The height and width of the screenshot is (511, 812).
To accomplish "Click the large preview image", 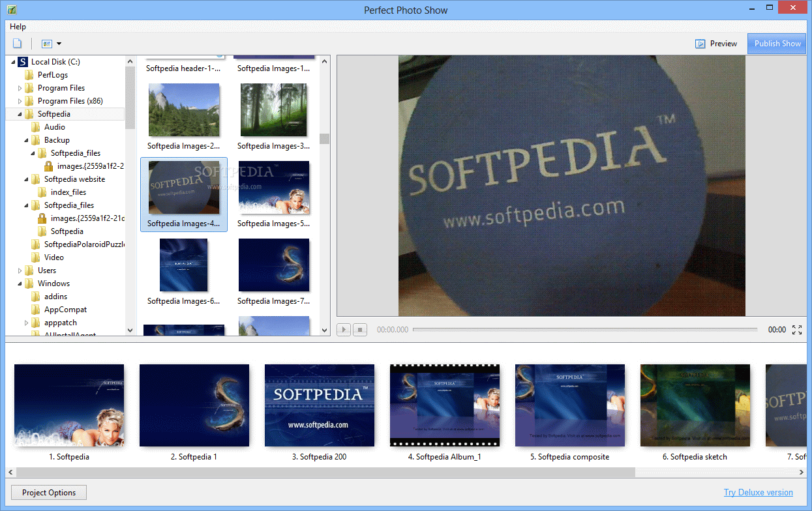I will tap(572, 186).
